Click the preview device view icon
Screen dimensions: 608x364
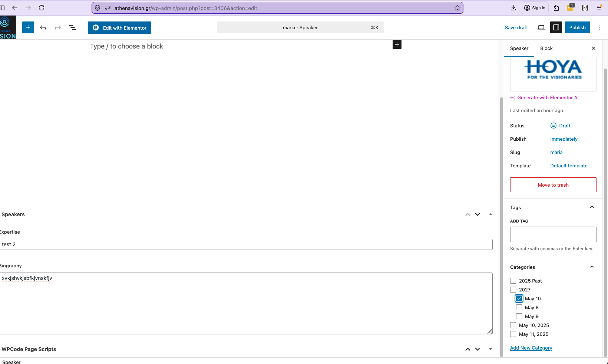[541, 27]
